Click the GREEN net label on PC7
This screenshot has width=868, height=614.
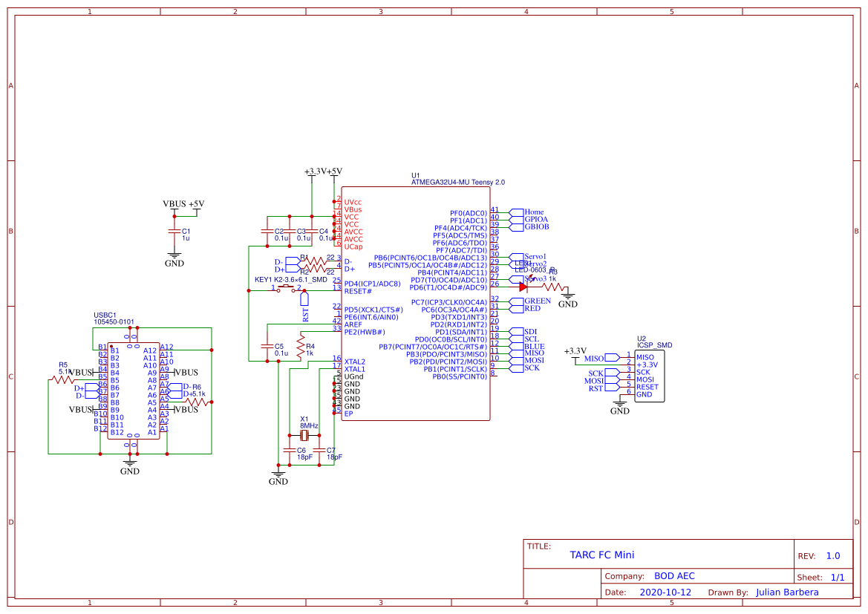point(538,301)
